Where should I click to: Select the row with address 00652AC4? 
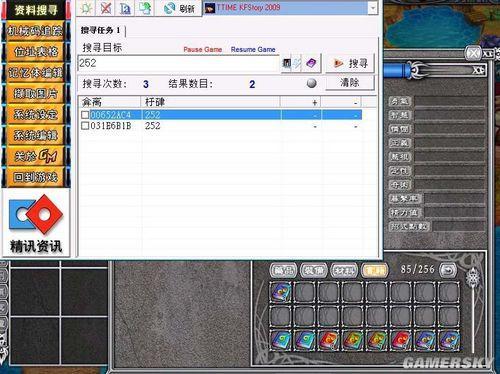point(220,115)
